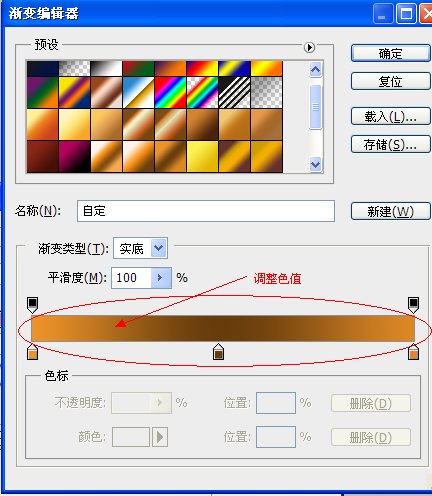Choose the rainbow spectrum gradient preset
The height and width of the screenshot is (496, 432).
(170, 93)
